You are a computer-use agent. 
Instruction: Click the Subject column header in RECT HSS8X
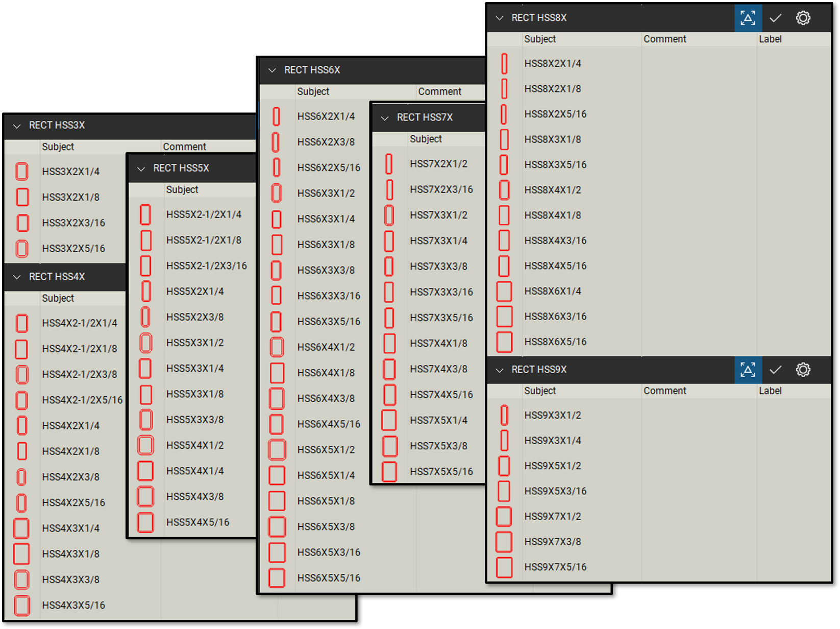(x=539, y=39)
